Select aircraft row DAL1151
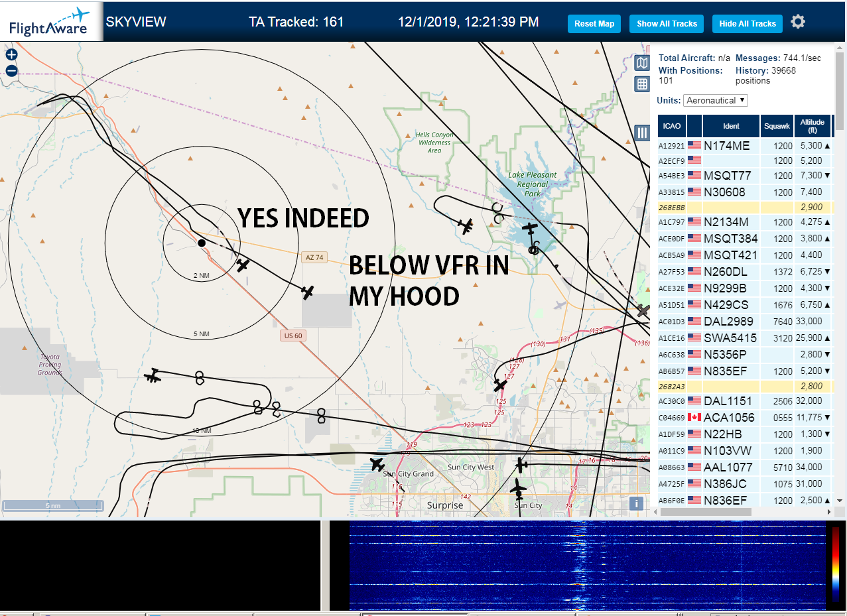Screen dimensions: 847x616 click(744, 401)
